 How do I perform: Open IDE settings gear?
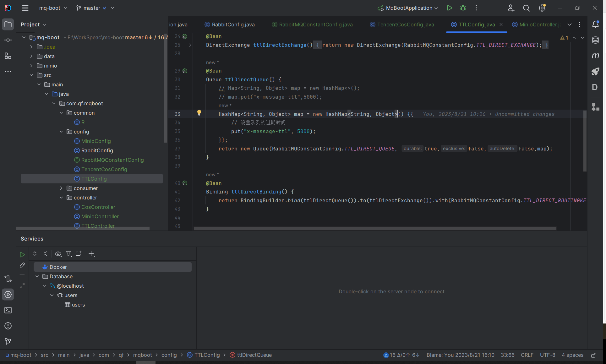coord(542,8)
